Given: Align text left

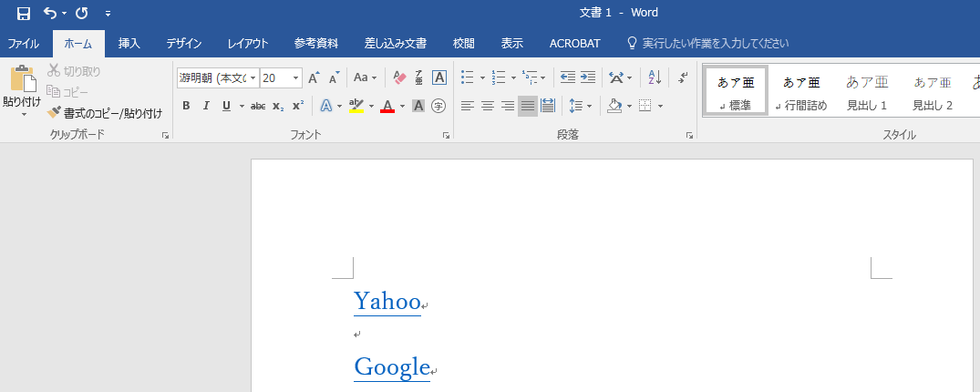Looking at the screenshot, I should tap(468, 106).
